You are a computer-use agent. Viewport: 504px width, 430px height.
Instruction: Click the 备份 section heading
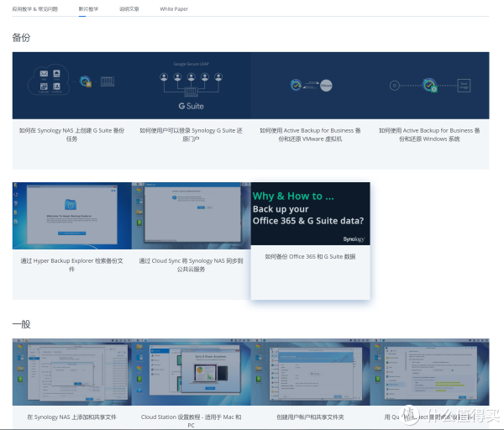point(21,38)
